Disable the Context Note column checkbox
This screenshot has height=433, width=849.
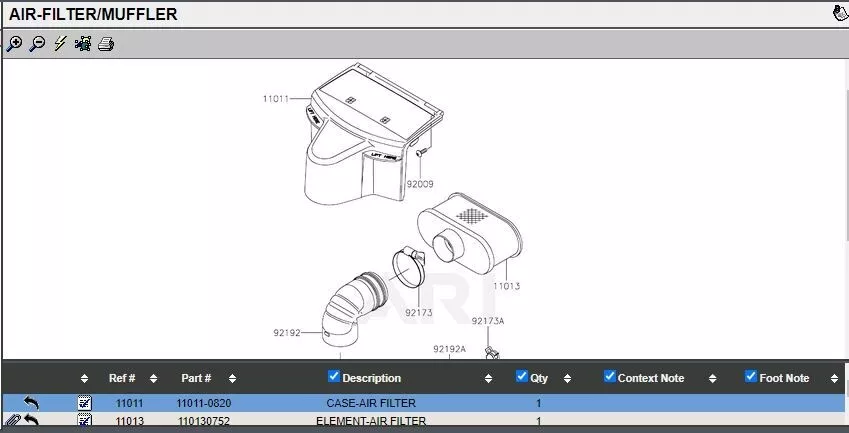(x=609, y=377)
